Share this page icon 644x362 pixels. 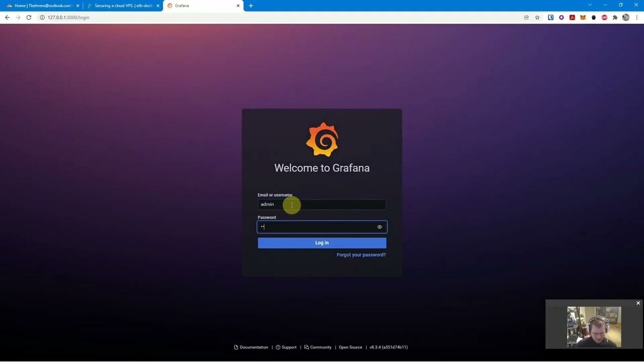click(x=526, y=18)
